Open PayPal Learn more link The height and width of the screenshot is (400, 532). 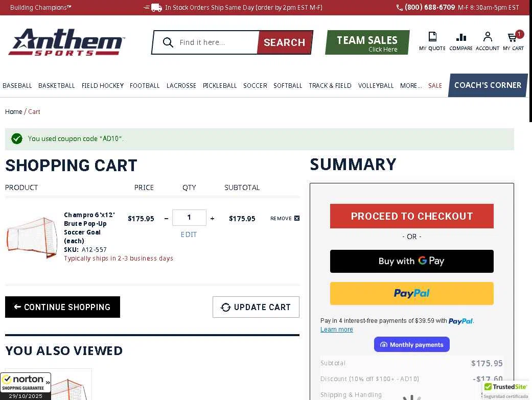pyautogui.click(x=337, y=330)
